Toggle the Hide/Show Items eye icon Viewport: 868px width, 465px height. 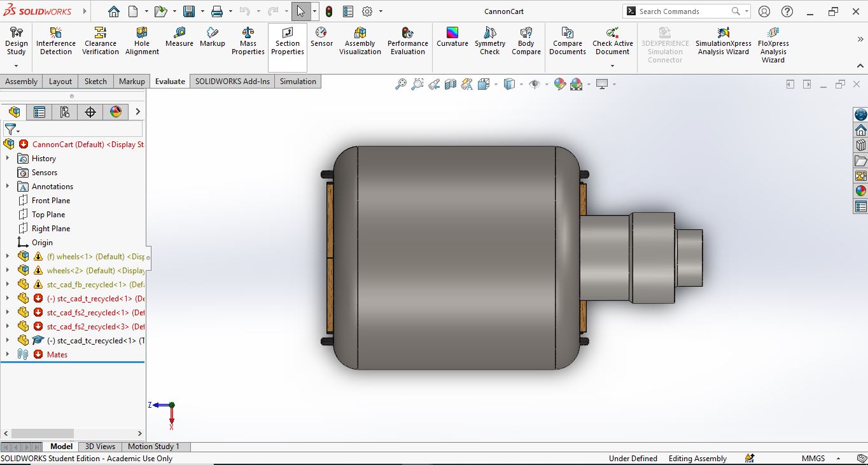click(x=535, y=84)
